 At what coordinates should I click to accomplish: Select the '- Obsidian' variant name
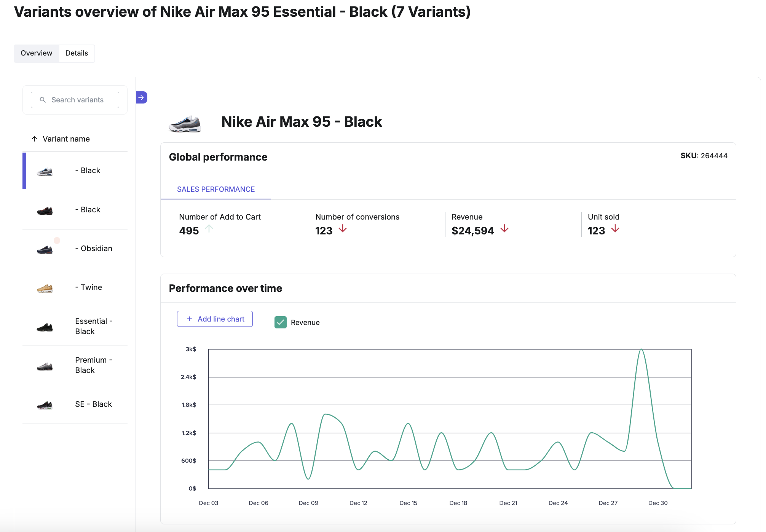click(94, 248)
